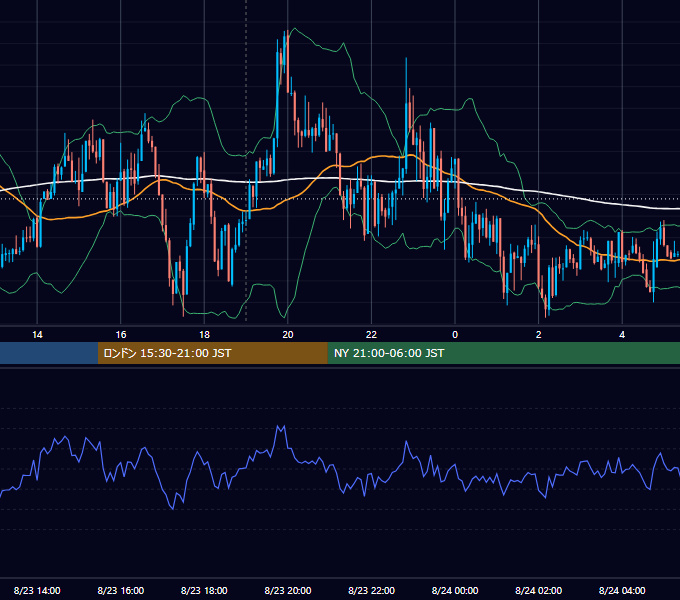The image size is (680, 600).
Task: Click the 8/23 18:00 date label
Action: 204,590
